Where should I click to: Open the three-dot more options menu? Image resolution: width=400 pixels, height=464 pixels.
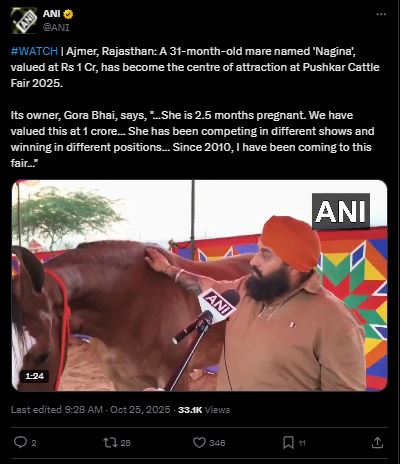[381, 14]
